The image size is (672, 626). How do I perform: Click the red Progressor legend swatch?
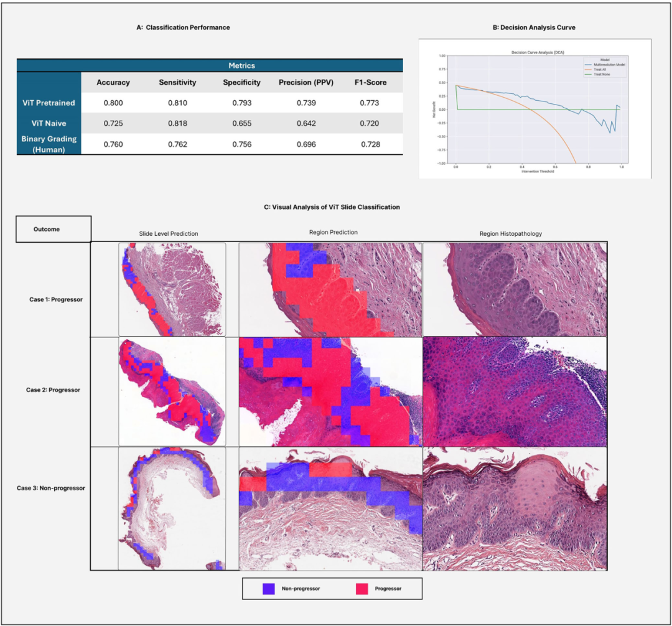coord(362,588)
